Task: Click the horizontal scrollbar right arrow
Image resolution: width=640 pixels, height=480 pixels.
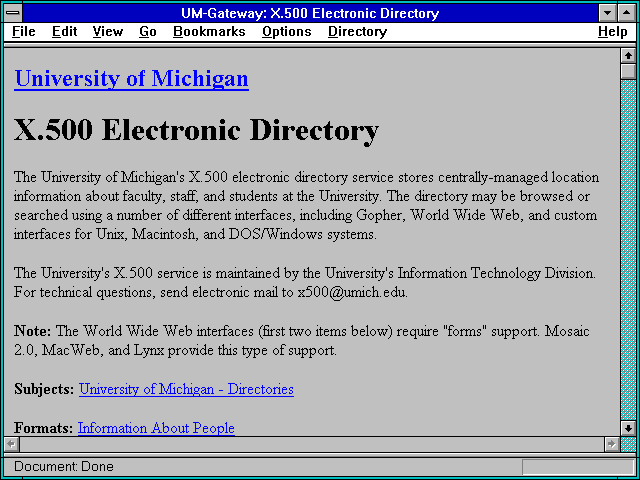Action: click(611, 444)
